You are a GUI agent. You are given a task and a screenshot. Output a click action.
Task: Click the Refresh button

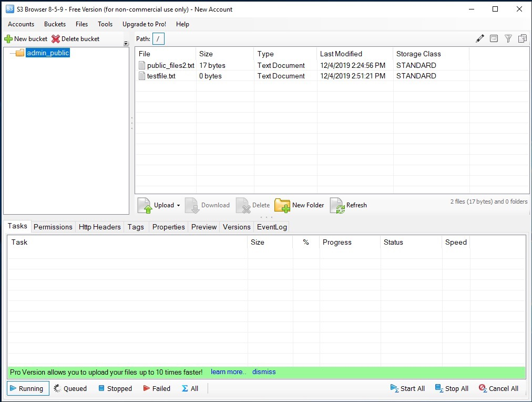(x=349, y=205)
